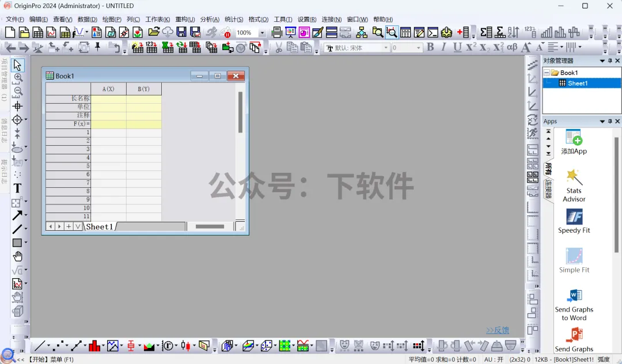This screenshot has height=364, width=622.
Task: Click the New Matrix icon in the toolbar
Action: 65,32
